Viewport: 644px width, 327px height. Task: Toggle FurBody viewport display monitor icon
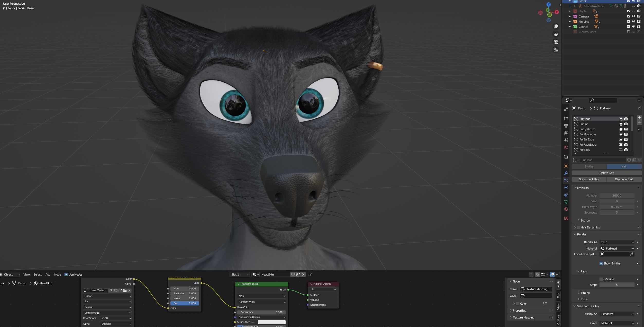[621, 150]
